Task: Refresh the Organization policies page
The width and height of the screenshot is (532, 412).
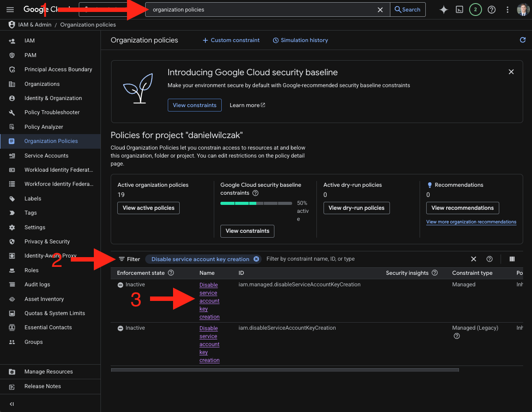Action: pyautogui.click(x=523, y=40)
